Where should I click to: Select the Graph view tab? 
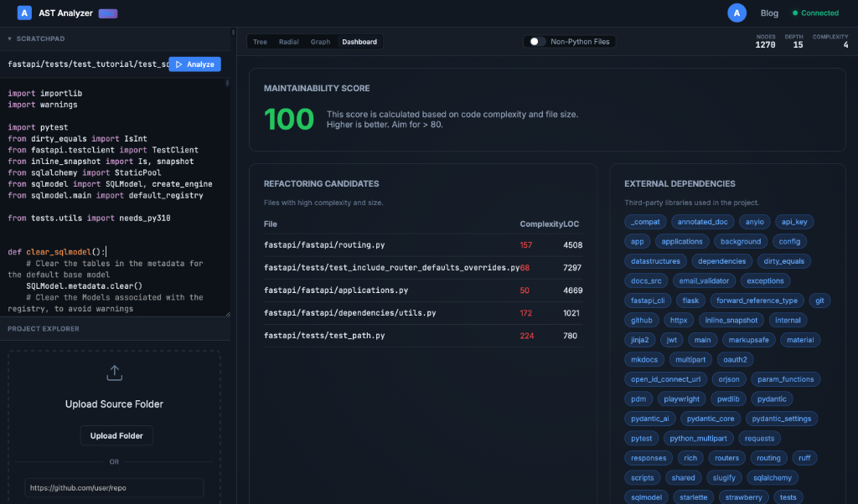[318, 41]
